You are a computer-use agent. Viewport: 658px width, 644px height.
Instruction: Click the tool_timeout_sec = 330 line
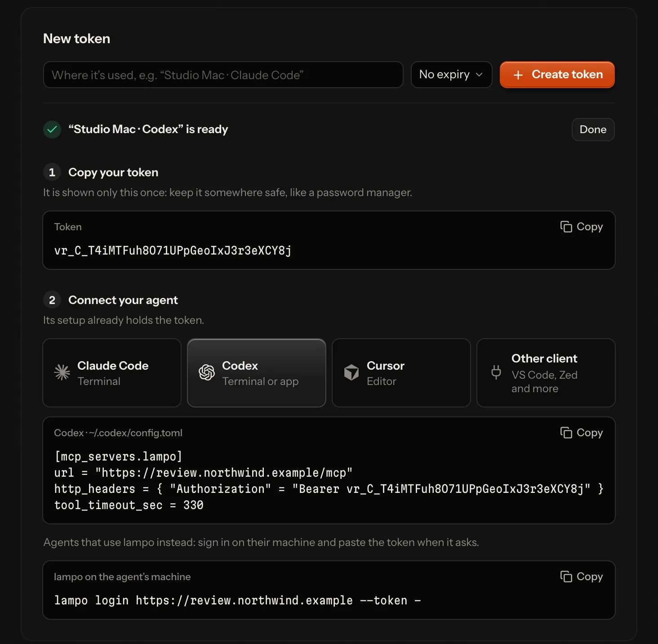(x=129, y=505)
